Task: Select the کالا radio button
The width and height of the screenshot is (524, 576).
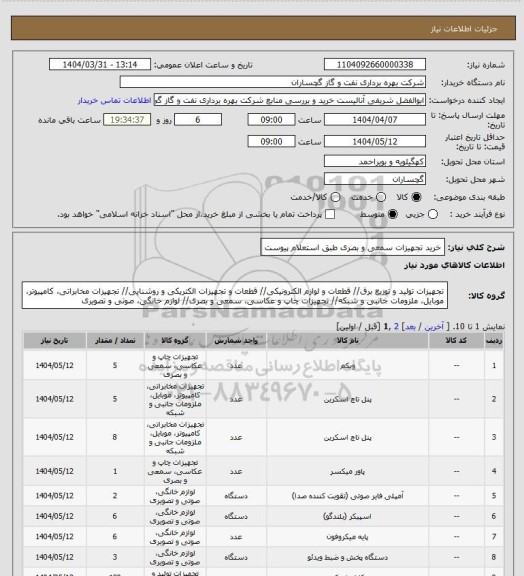Action: click(416, 197)
